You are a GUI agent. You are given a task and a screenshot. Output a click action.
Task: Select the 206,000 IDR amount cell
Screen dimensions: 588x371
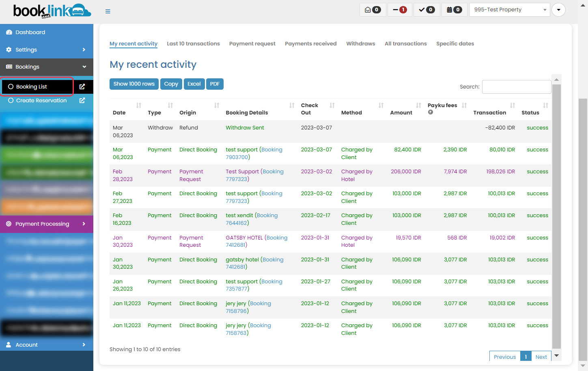[406, 172]
